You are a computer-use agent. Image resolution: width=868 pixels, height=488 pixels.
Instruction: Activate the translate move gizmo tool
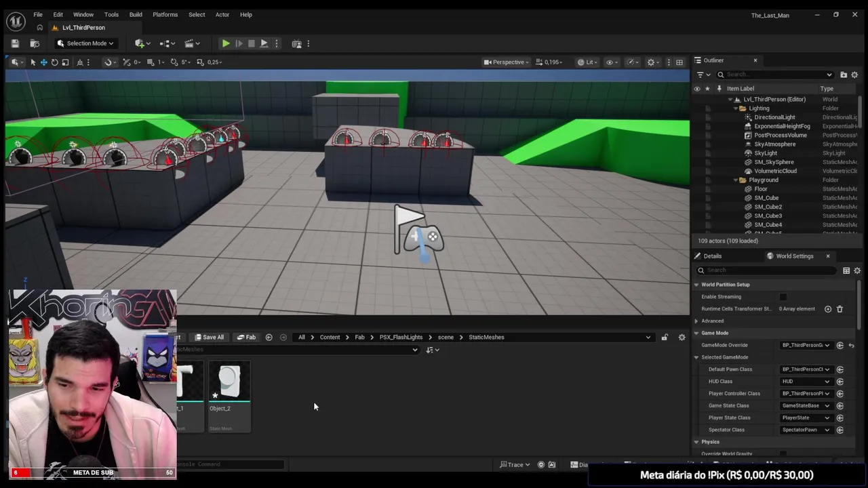coord(43,62)
